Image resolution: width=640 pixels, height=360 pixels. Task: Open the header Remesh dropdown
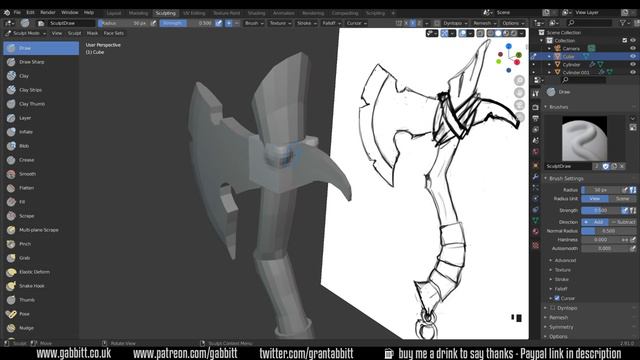click(x=484, y=23)
